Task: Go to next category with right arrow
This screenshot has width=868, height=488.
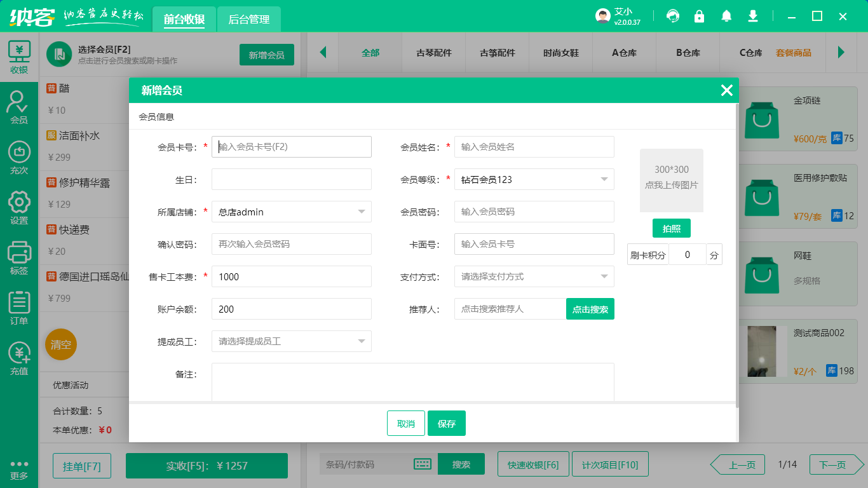Action: (841, 52)
